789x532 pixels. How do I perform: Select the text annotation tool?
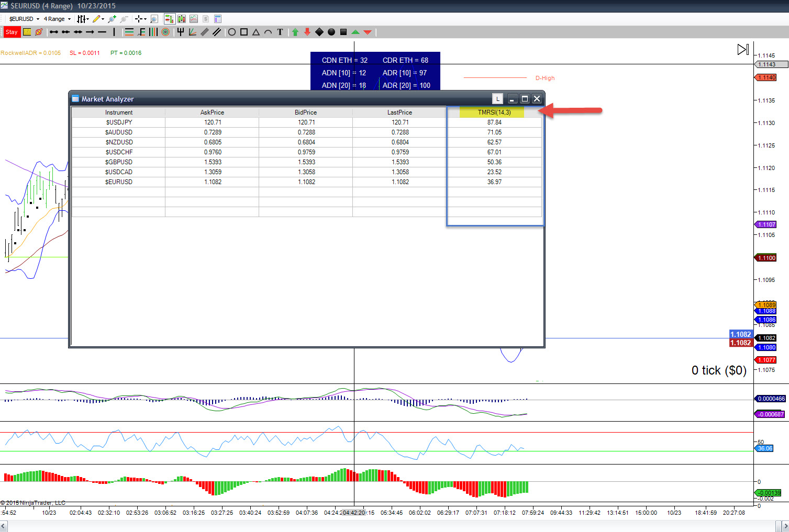pyautogui.click(x=280, y=32)
